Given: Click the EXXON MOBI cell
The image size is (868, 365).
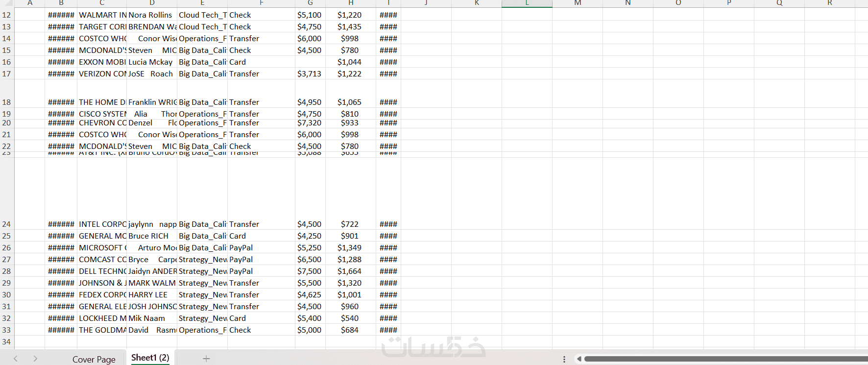Looking at the screenshot, I should point(102,62).
